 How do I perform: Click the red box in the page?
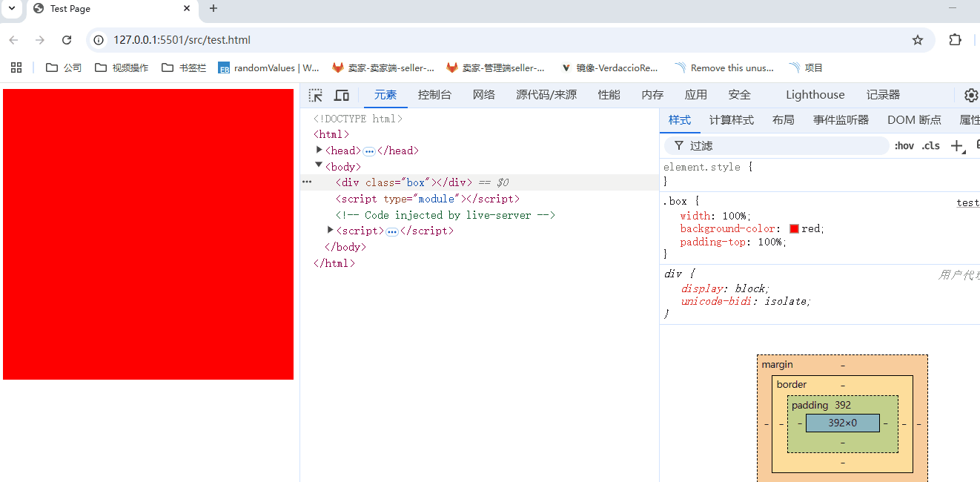[148, 234]
